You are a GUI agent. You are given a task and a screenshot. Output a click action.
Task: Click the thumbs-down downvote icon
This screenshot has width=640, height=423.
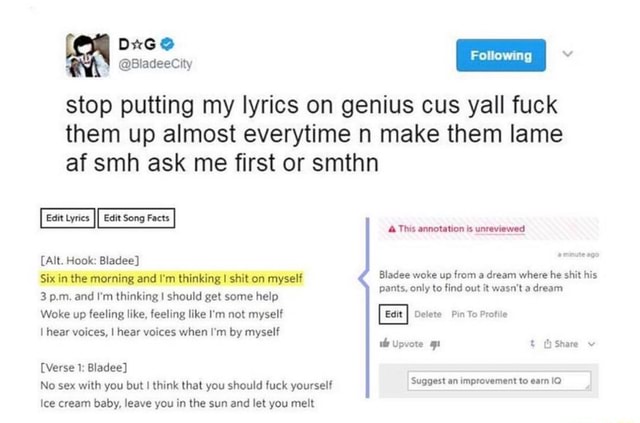pyautogui.click(x=438, y=344)
